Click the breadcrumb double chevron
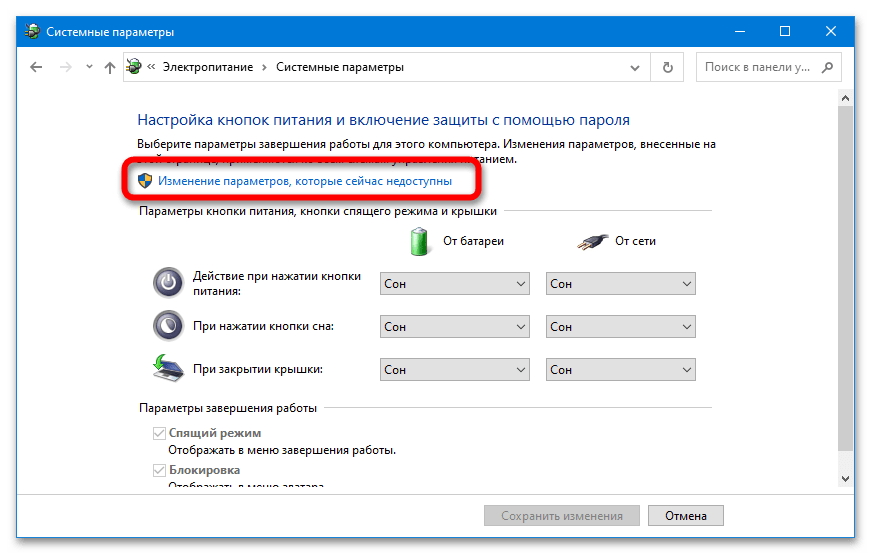Viewport: 871px width, 554px height. pyautogui.click(x=151, y=67)
